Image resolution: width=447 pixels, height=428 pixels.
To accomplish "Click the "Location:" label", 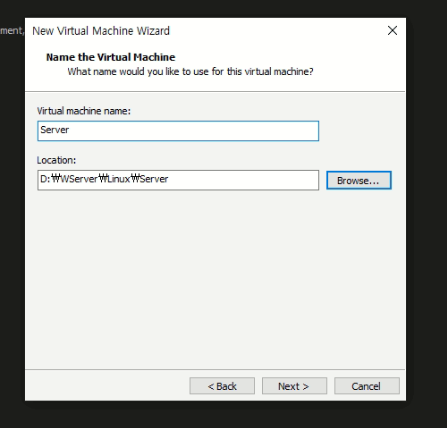I will (56, 160).
